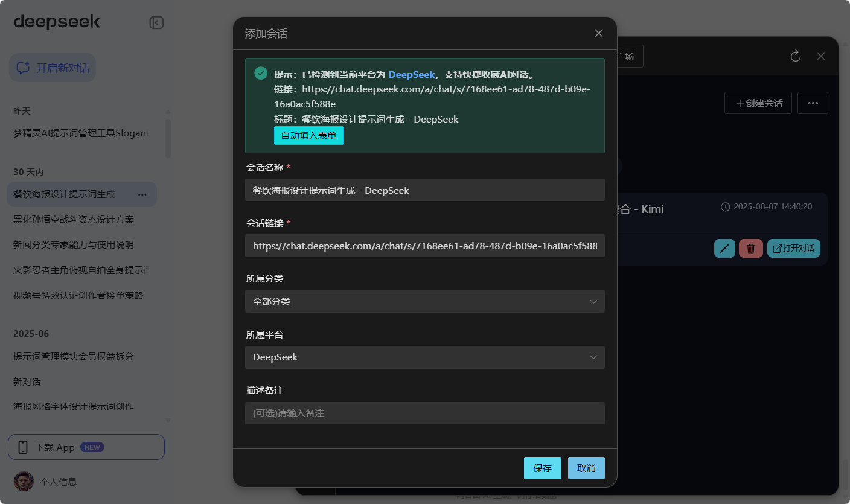Click the refresh icon in background panel
This screenshot has height=504, width=850.
[796, 56]
